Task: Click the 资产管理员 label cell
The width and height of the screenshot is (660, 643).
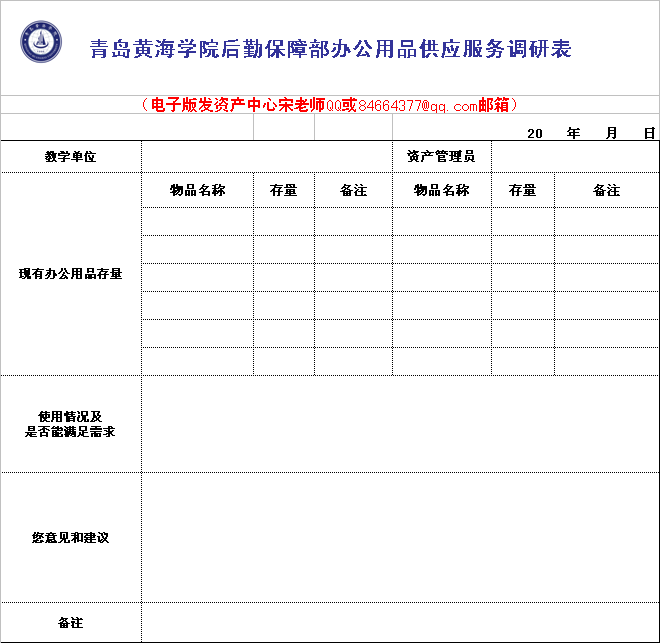Action: pyautogui.click(x=441, y=157)
